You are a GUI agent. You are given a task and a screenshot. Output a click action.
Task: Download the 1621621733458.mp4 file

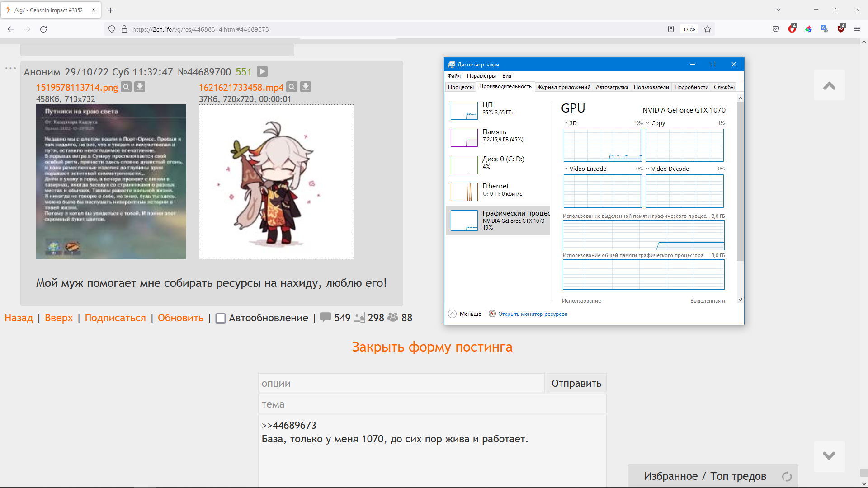point(306,87)
